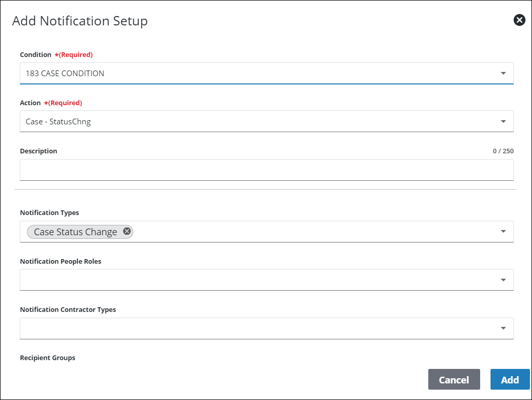
Task: Select the Case Status Change chip
Action: pos(73,231)
